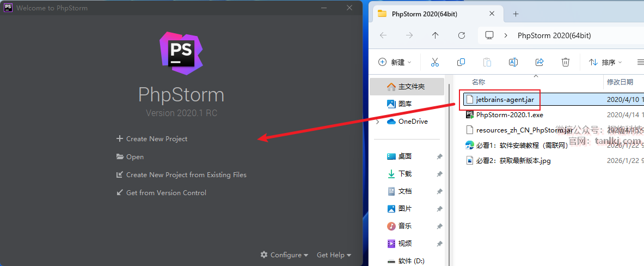Open OneDrive in navigation pane
The image size is (644, 266).
click(x=407, y=122)
